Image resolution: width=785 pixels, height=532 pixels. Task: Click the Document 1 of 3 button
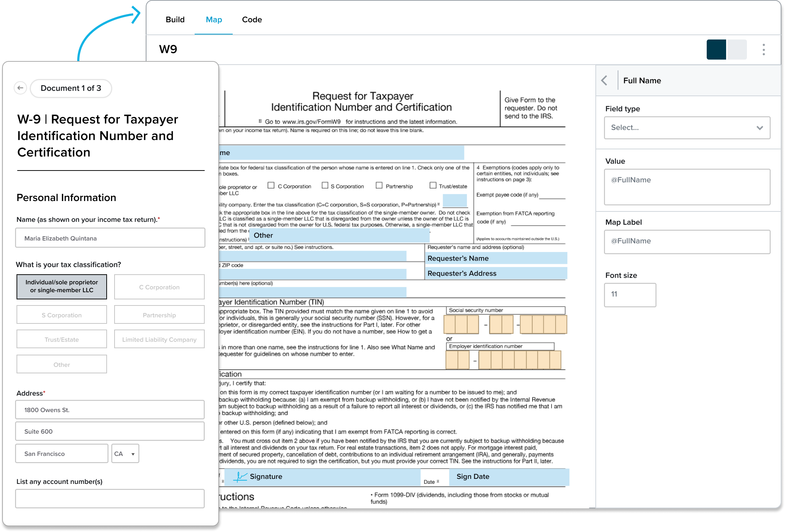(x=71, y=88)
